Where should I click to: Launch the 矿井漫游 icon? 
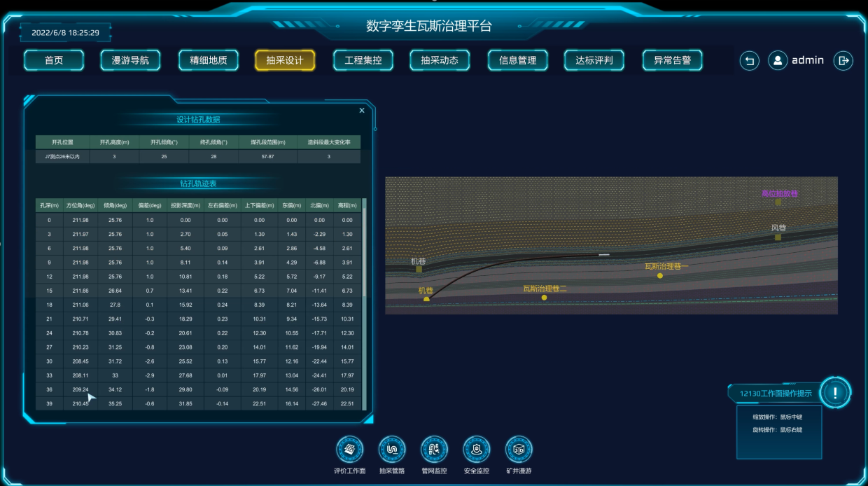click(x=519, y=450)
